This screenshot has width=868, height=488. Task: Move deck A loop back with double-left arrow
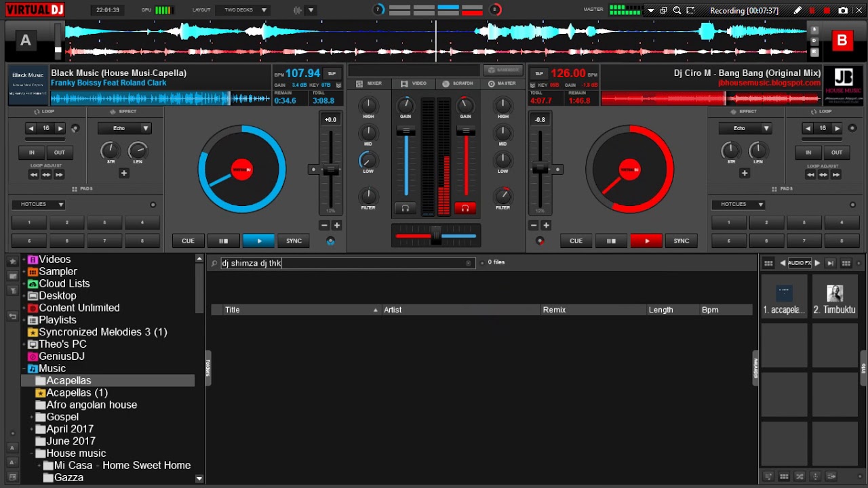click(33, 175)
